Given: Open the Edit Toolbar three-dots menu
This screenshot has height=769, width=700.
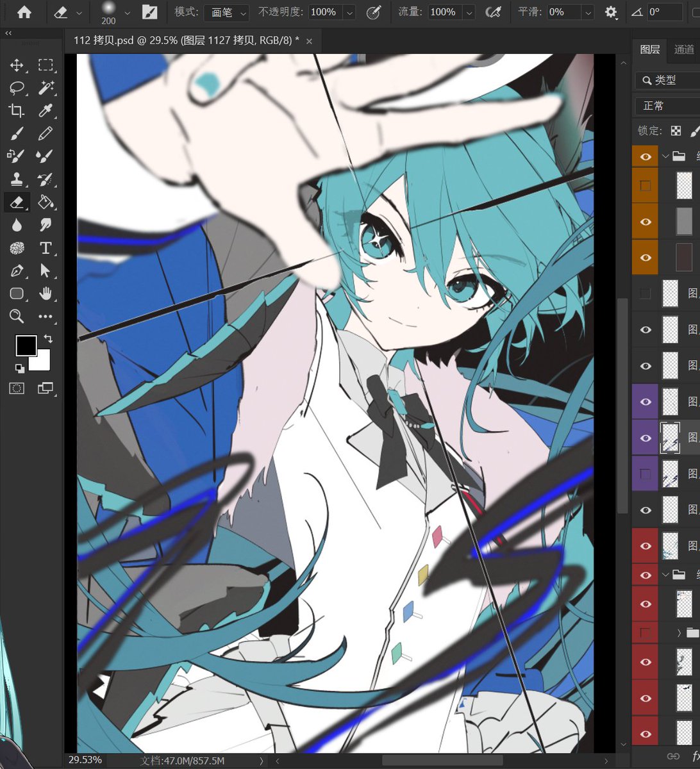Looking at the screenshot, I should 46,316.
